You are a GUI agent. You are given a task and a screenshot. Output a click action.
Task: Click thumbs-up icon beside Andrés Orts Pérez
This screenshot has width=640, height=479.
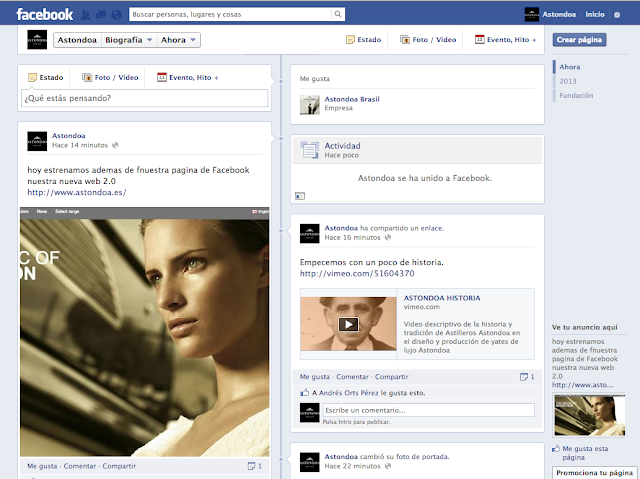tap(304, 393)
